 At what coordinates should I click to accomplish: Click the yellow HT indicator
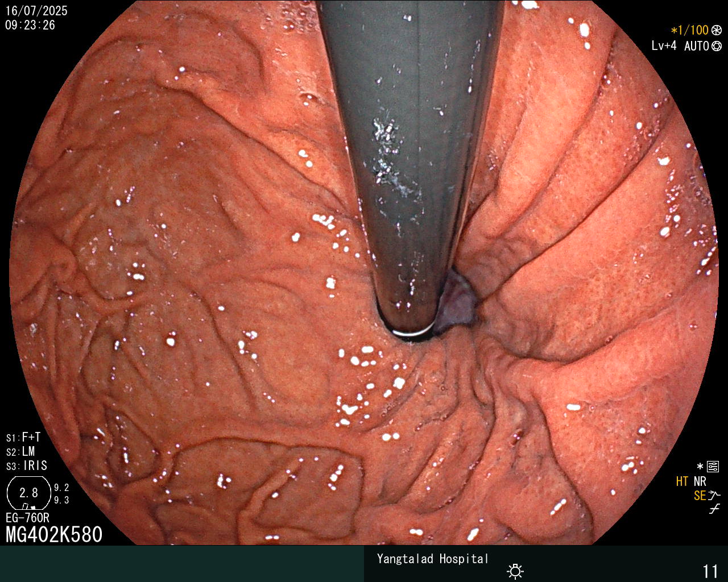(682, 481)
